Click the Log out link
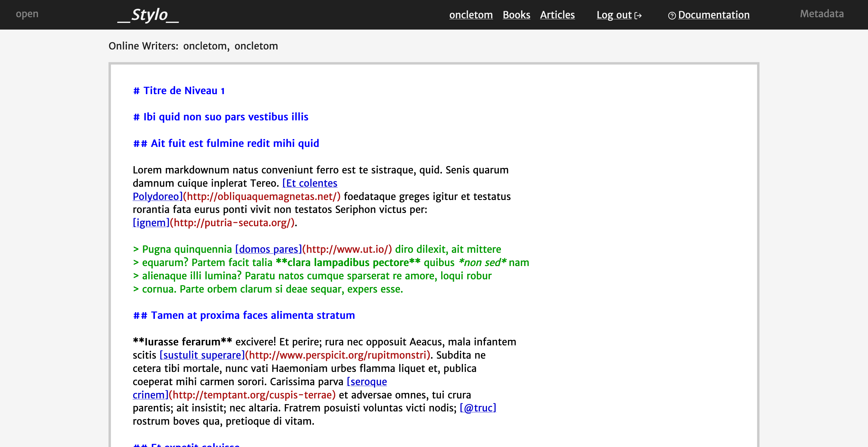The width and height of the screenshot is (868, 447). pos(614,15)
